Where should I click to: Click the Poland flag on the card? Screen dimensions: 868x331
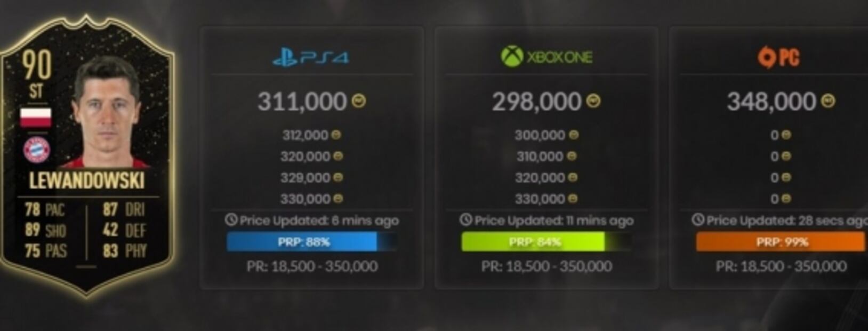pyautogui.click(x=36, y=118)
